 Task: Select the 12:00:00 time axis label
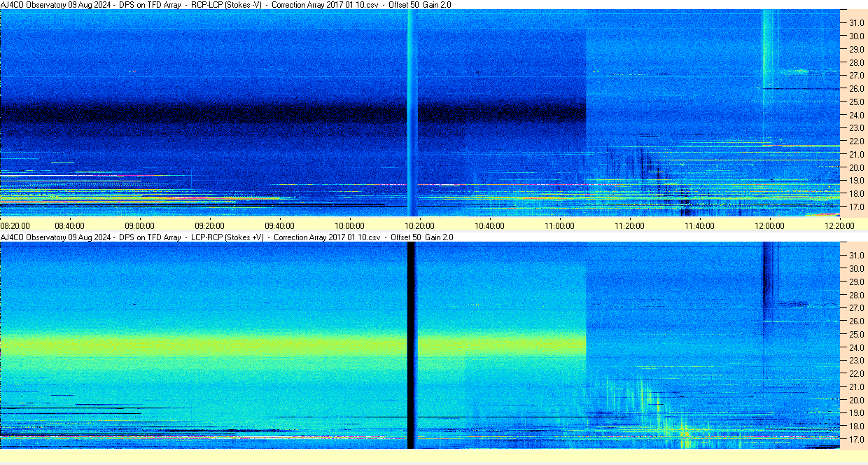point(769,225)
